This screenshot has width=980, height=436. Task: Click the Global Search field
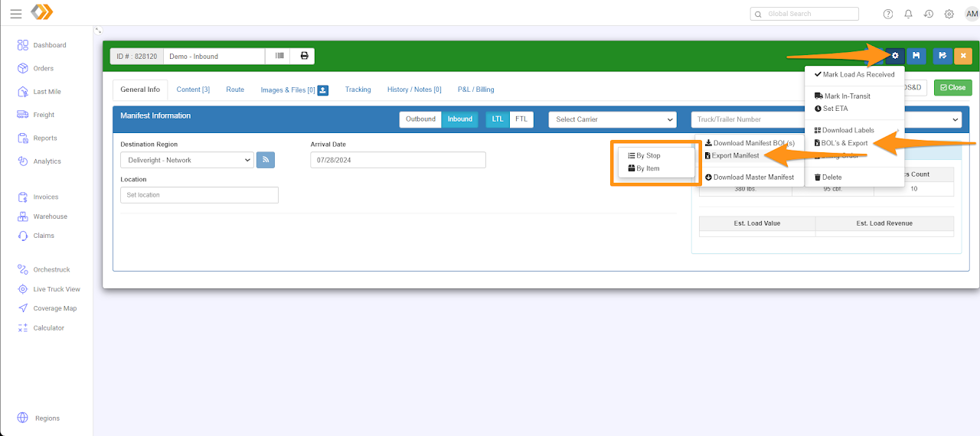click(x=805, y=14)
